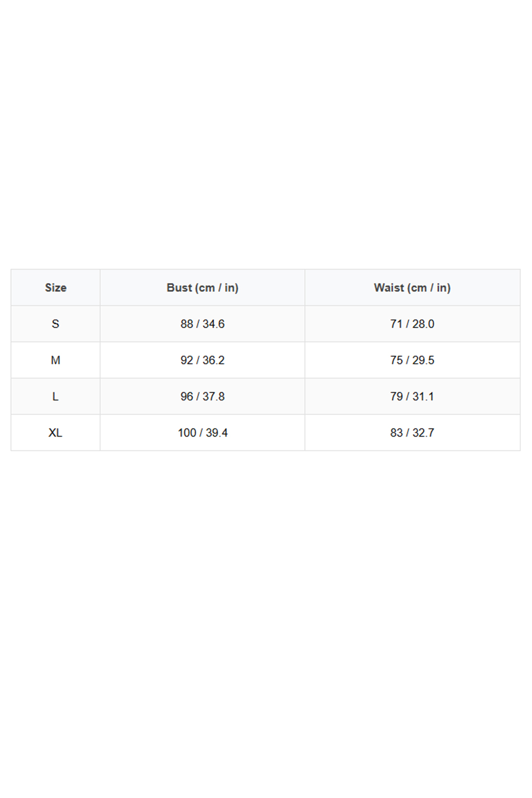Click the word Bust in header
Image resolution: width=532 pixels, height=798 pixels.
179,288
